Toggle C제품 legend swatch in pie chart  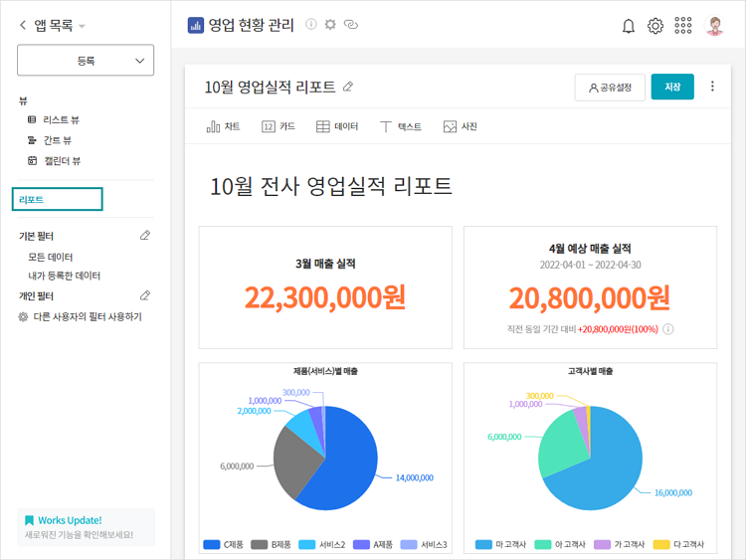pos(211,544)
